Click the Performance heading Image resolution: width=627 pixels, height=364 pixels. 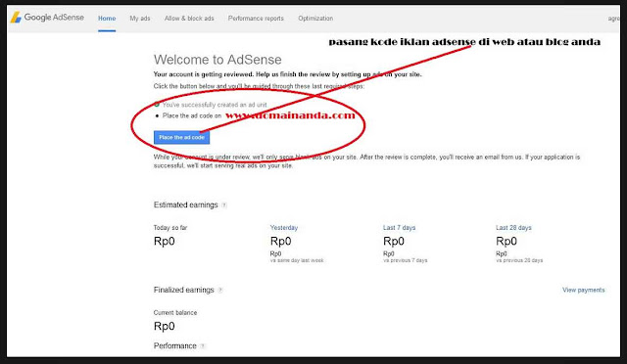coord(175,346)
